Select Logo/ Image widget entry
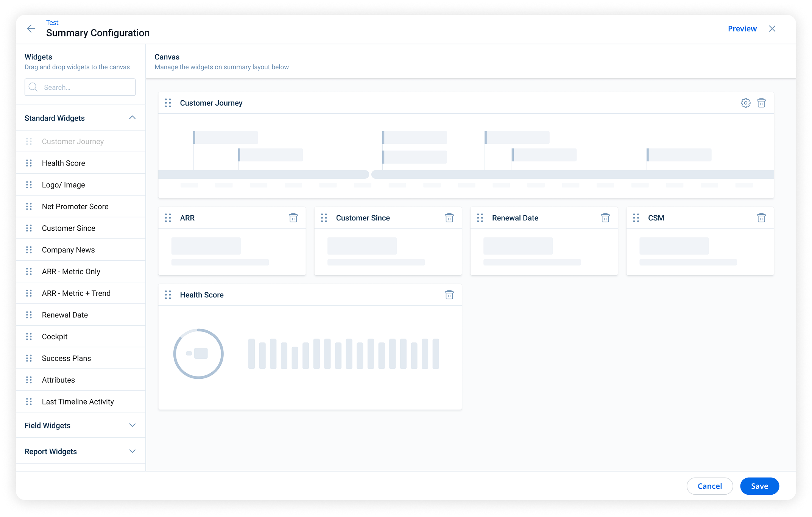The height and width of the screenshot is (517, 812). tap(81, 184)
